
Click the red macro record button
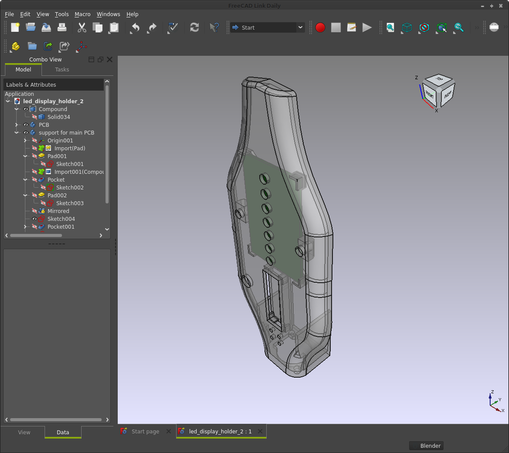coord(320,28)
